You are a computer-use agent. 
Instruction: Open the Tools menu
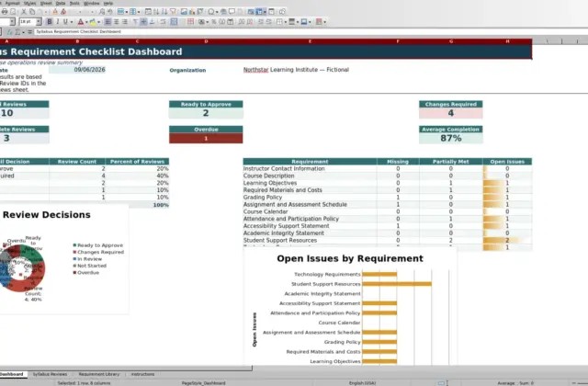click(74, 3)
